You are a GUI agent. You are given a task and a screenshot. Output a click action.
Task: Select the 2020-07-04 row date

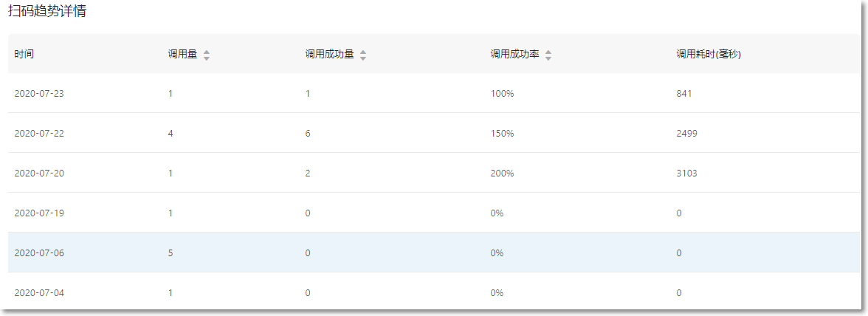pos(39,293)
